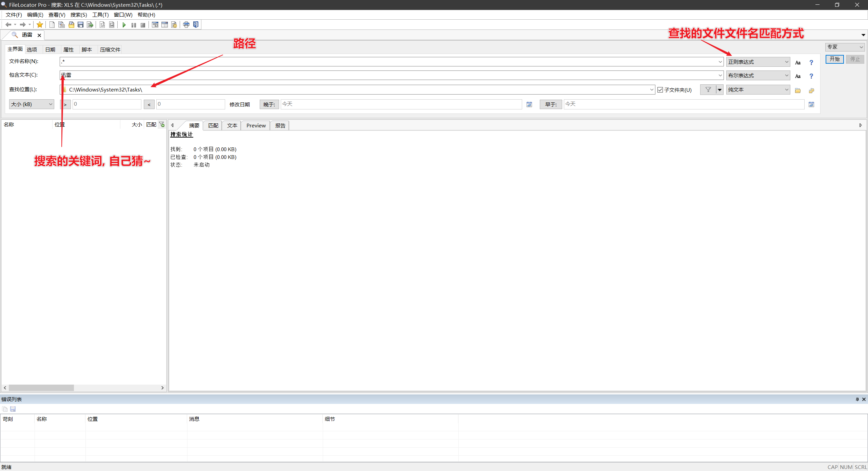The image size is (868, 471).
Task: Open the 正则表达式 match type dropdown
Action: pos(758,62)
